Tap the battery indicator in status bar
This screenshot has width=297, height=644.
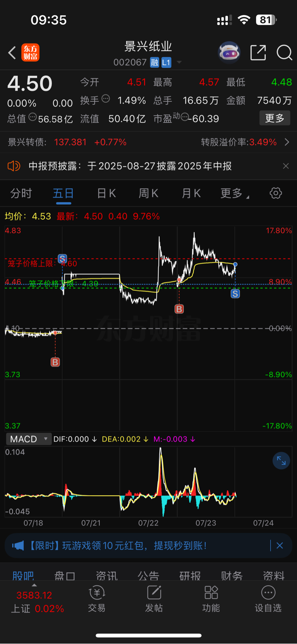(x=266, y=20)
